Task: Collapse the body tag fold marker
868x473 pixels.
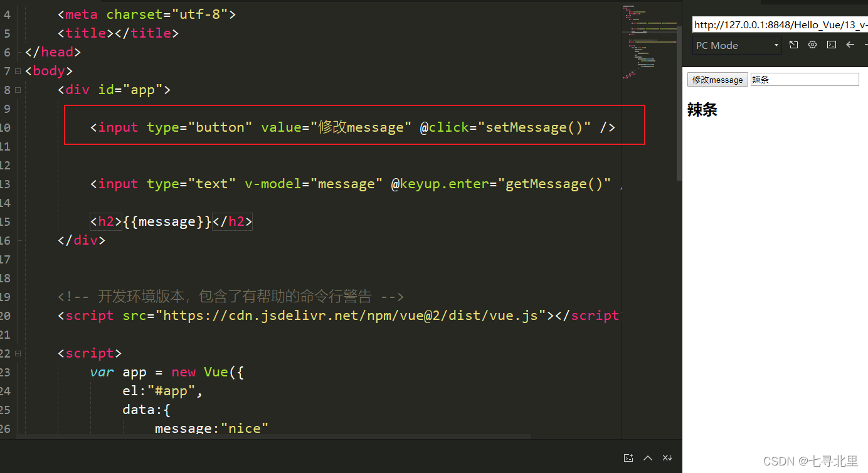Action: (x=18, y=71)
